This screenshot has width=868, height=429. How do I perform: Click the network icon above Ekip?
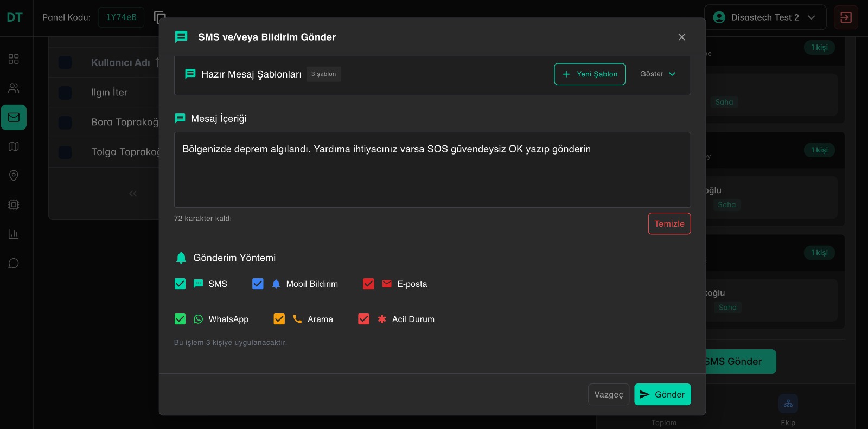coord(788,404)
